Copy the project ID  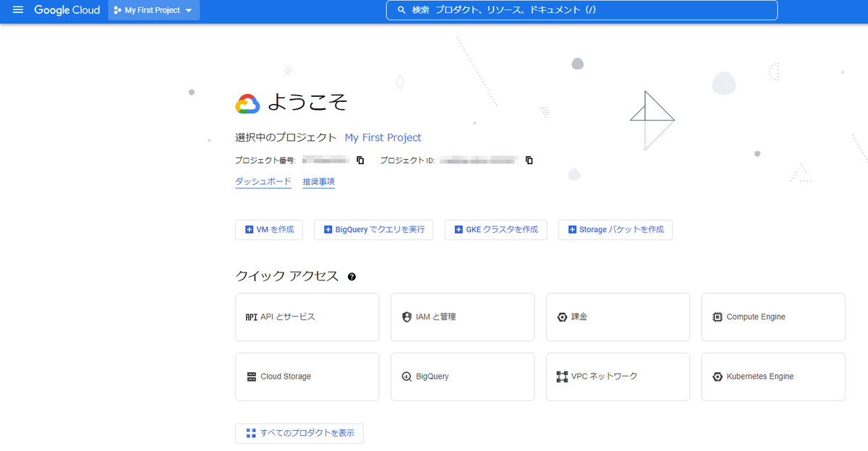pos(529,160)
